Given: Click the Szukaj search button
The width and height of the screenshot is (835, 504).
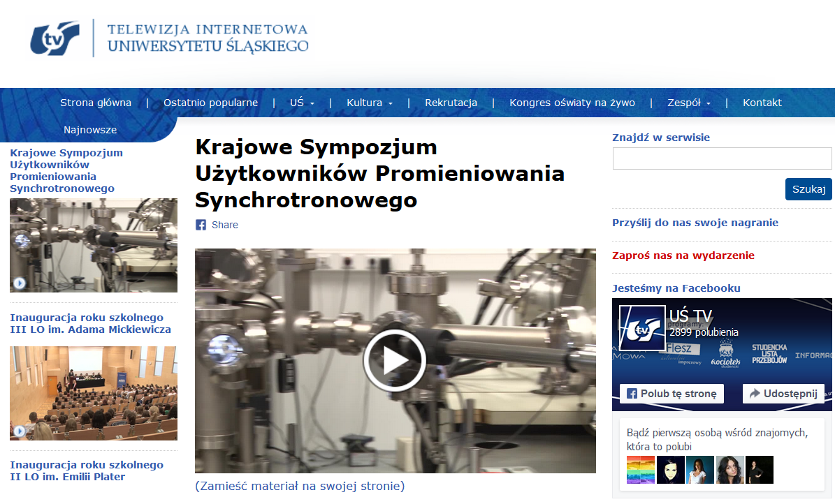Looking at the screenshot, I should pos(808,189).
